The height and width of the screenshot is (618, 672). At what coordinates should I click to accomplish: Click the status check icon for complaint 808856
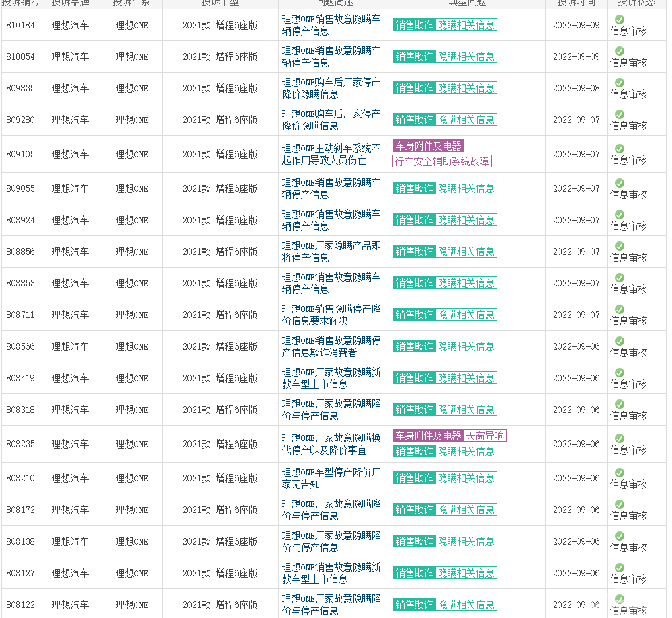point(620,246)
